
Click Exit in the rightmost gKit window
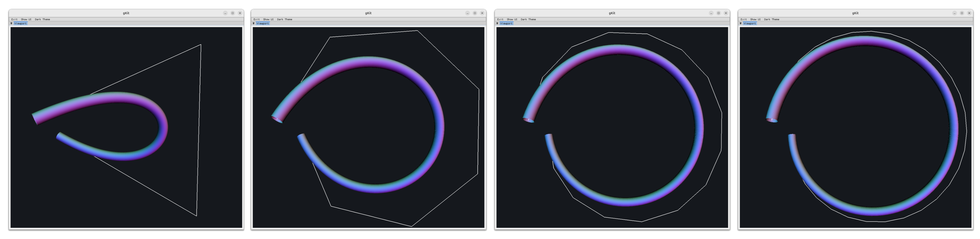(744, 19)
